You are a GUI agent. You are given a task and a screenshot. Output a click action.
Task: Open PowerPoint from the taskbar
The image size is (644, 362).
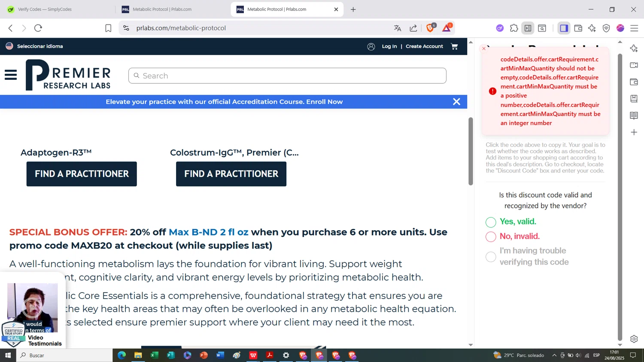[x=204, y=355]
